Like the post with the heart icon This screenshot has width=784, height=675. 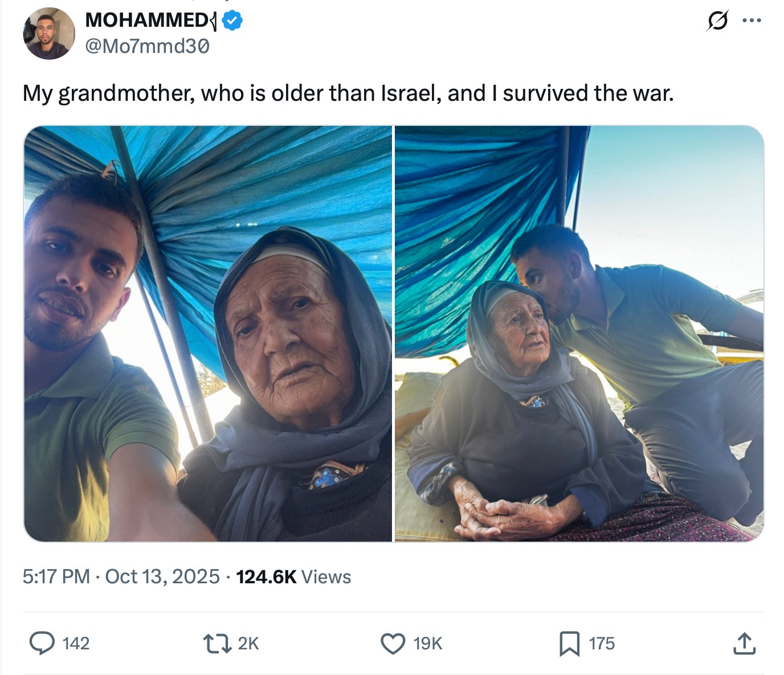393,643
